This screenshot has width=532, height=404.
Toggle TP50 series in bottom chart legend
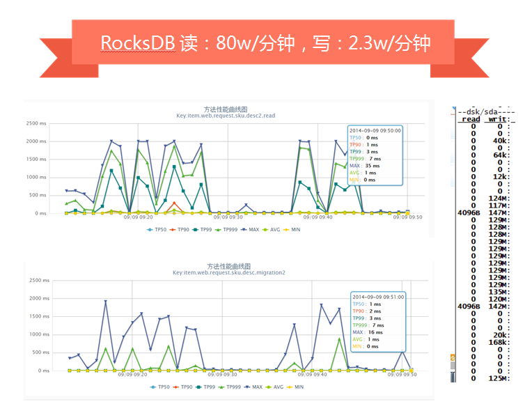point(159,387)
